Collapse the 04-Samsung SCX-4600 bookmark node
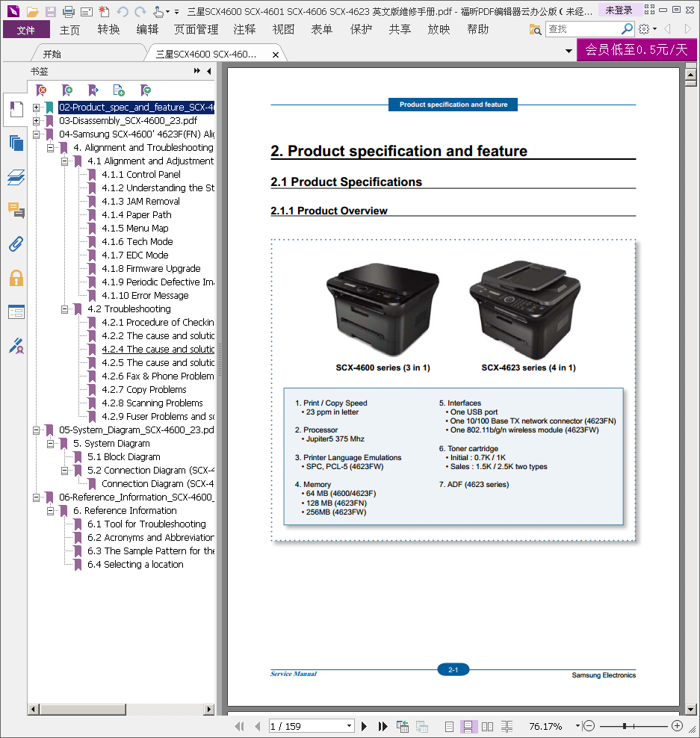Image resolution: width=700 pixels, height=738 pixels. [x=37, y=134]
